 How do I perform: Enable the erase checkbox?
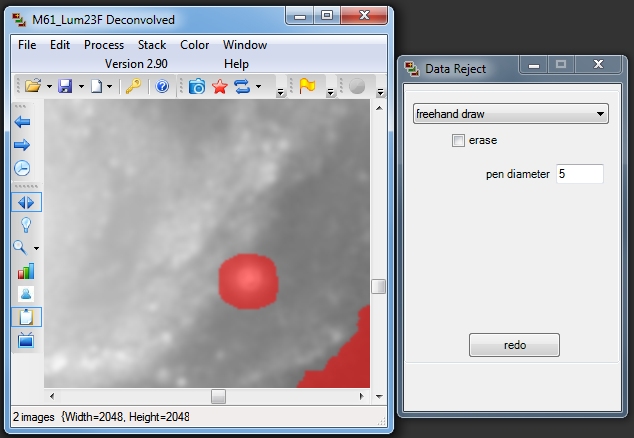pos(458,140)
